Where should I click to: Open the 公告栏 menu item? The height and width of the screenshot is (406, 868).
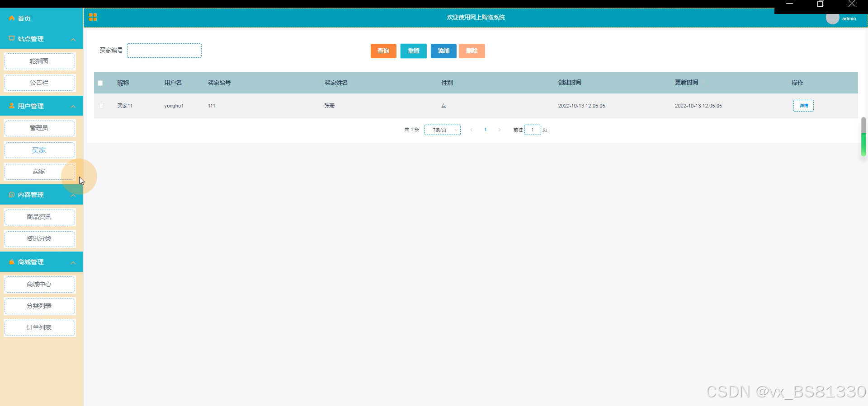[x=39, y=83]
